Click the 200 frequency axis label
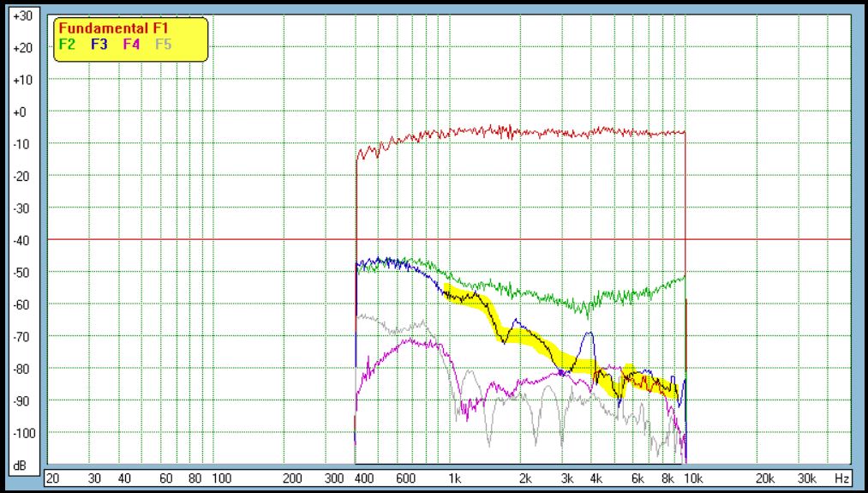 tap(292, 478)
